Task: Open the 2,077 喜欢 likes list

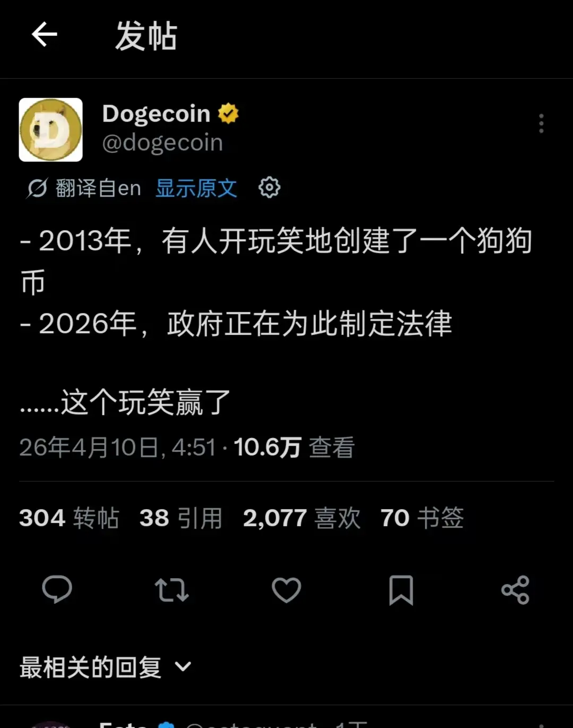Action: coord(302,518)
